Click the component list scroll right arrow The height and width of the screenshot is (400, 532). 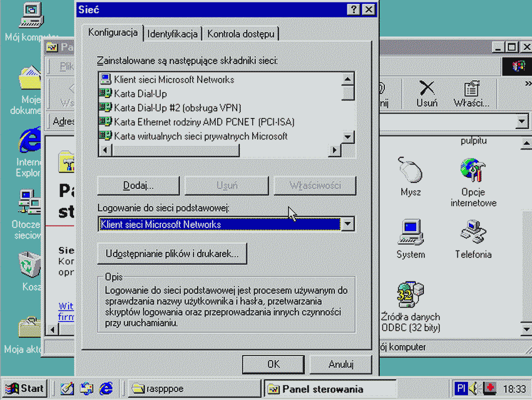(334, 150)
